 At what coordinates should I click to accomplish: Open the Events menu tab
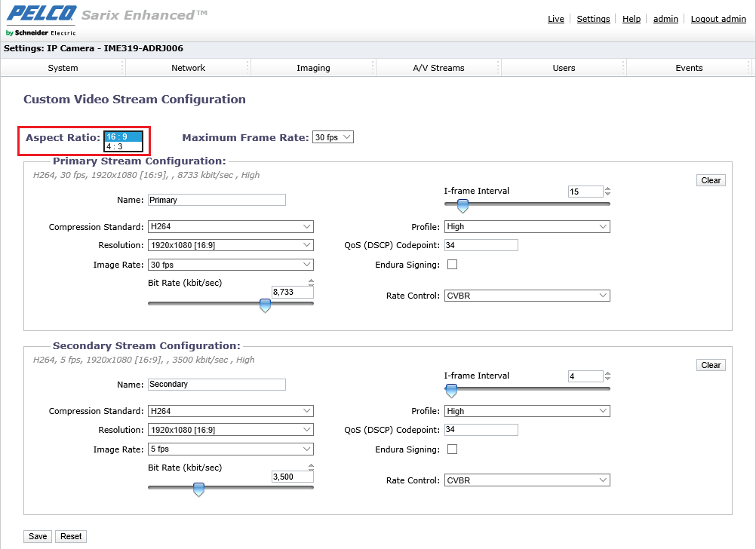pos(689,68)
